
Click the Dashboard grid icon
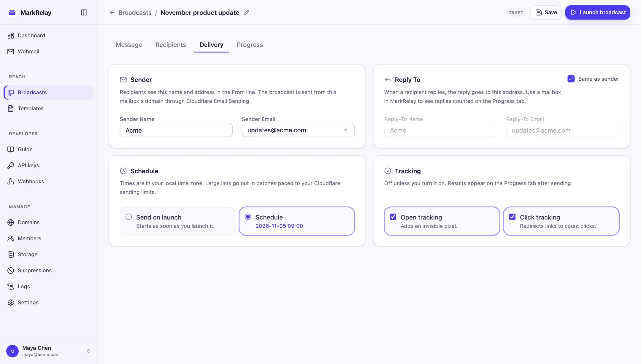pyautogui.click(x=11, y=36)
